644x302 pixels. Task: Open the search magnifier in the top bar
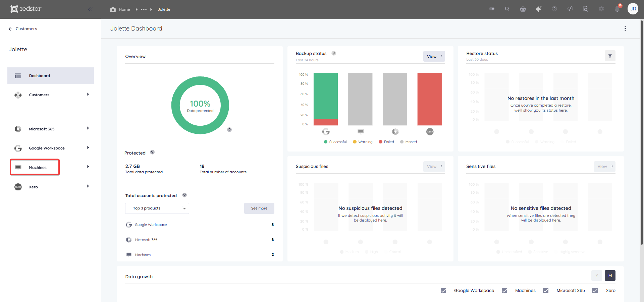(507, 9)
